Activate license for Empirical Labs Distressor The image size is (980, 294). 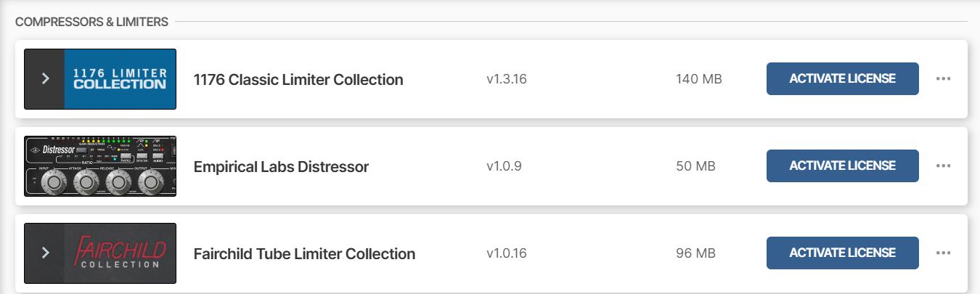(x=842, y=166)
